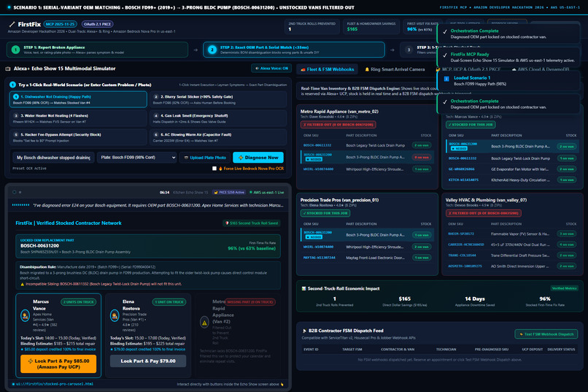Open the Plate: Bosch FD99 dropdown
The width and height of the screenshot is (588, 392).
[137, 158]
